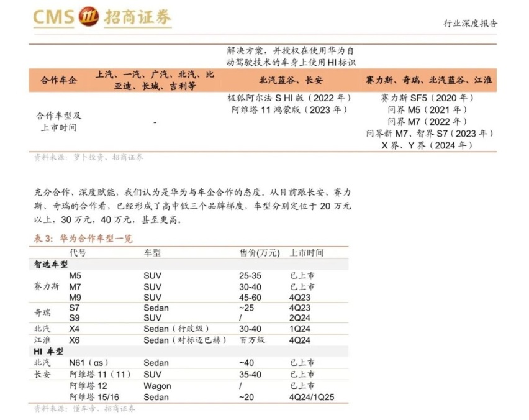Screen dimensions: 529x420
Task: Click 赛力斯 SF5（2020 年）
Action: point(427,98)
